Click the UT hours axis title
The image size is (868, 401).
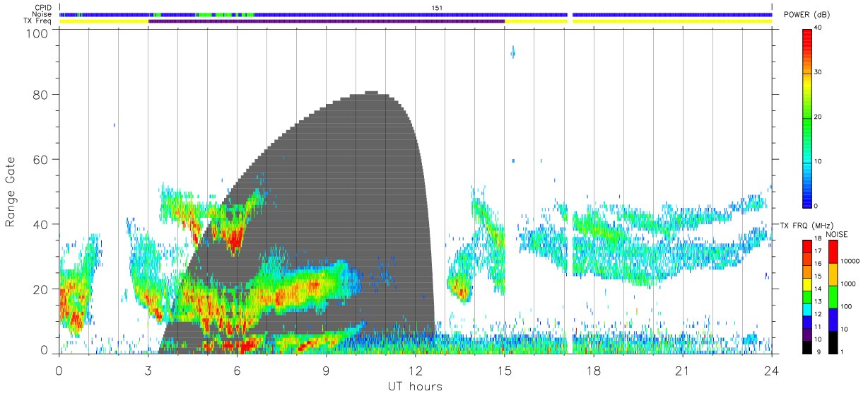click(415, 386)
